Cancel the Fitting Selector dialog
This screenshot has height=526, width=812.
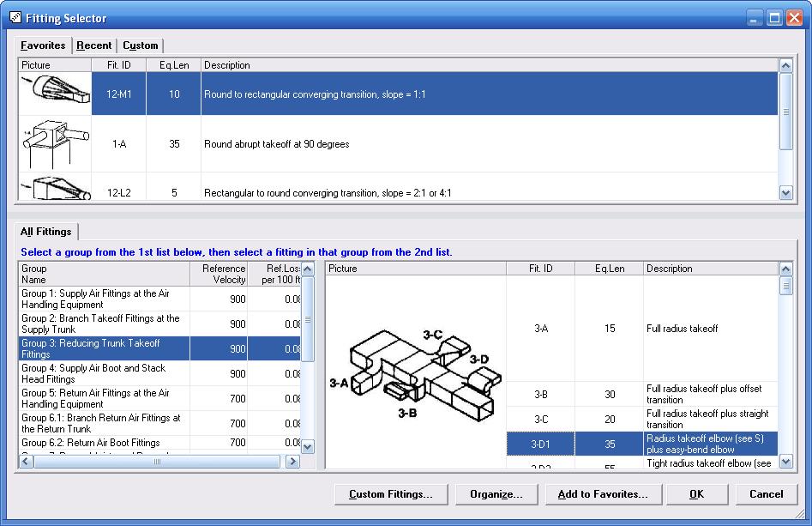(x=766, y=494)
